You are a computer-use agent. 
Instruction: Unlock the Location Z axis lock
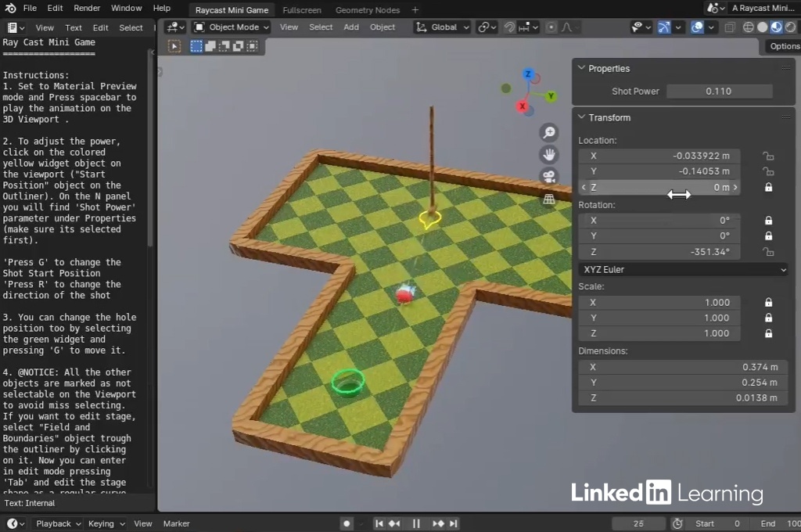[768, 188]
